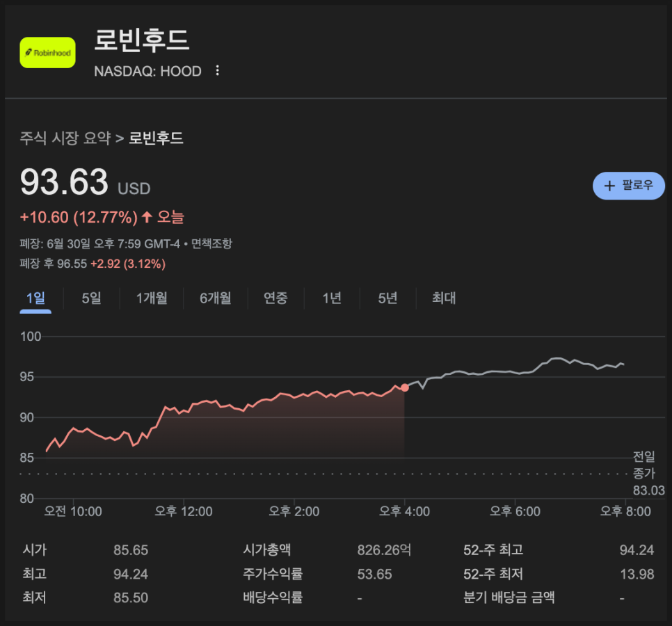Viewport: 672px width, 626px height.
Task: Click the 주가수익률 value 53.65
Action: (x=374, y=574)
